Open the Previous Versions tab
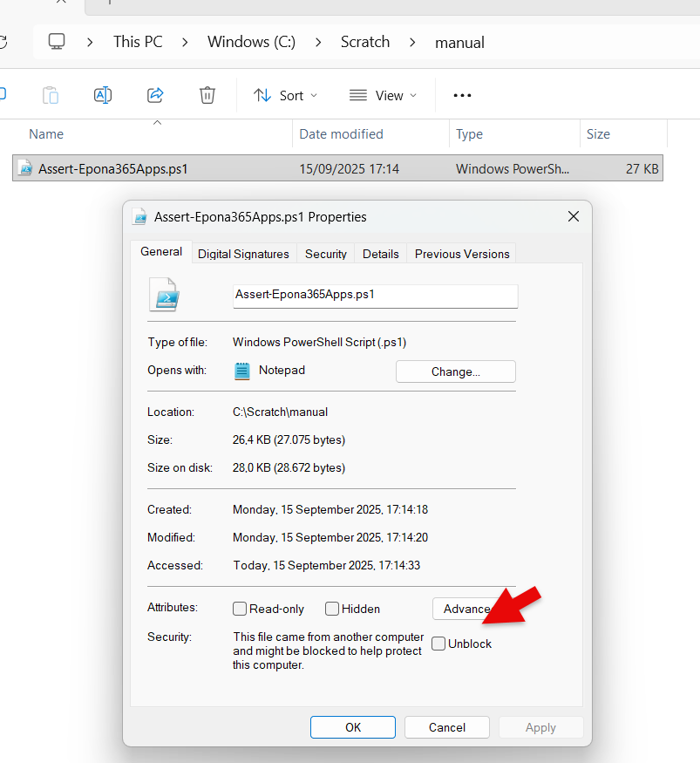 462,254
